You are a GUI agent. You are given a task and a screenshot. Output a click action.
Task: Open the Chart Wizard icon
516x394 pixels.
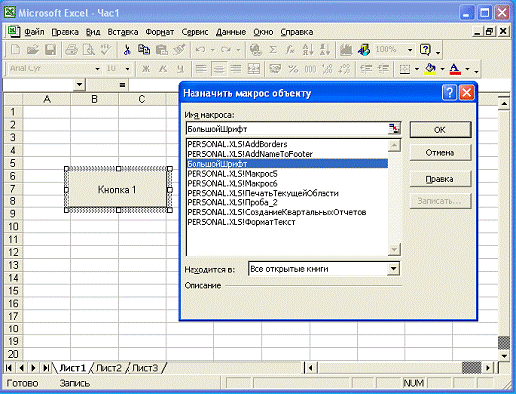346,50
